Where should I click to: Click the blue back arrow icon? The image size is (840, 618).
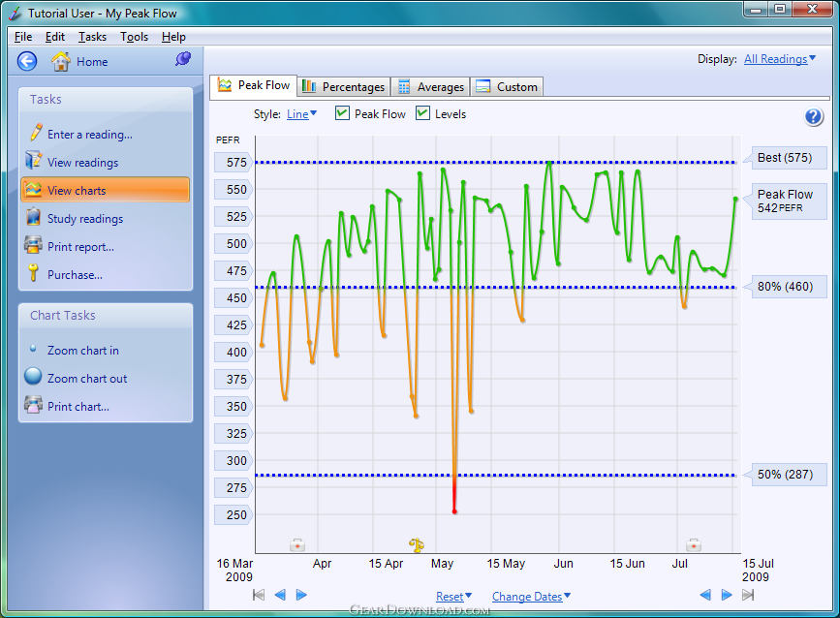[27, 61]
